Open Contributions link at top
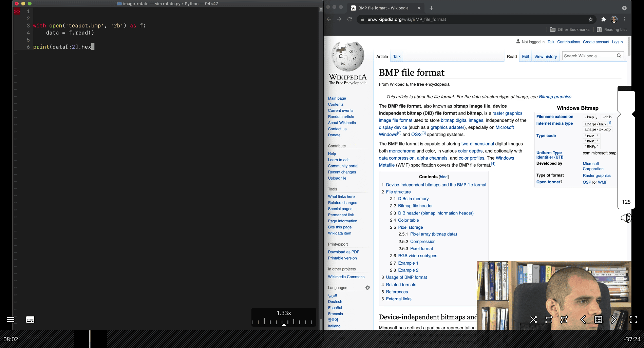Image resolution: width=644 pixels, height=348 pixels. tap(568, 42)
